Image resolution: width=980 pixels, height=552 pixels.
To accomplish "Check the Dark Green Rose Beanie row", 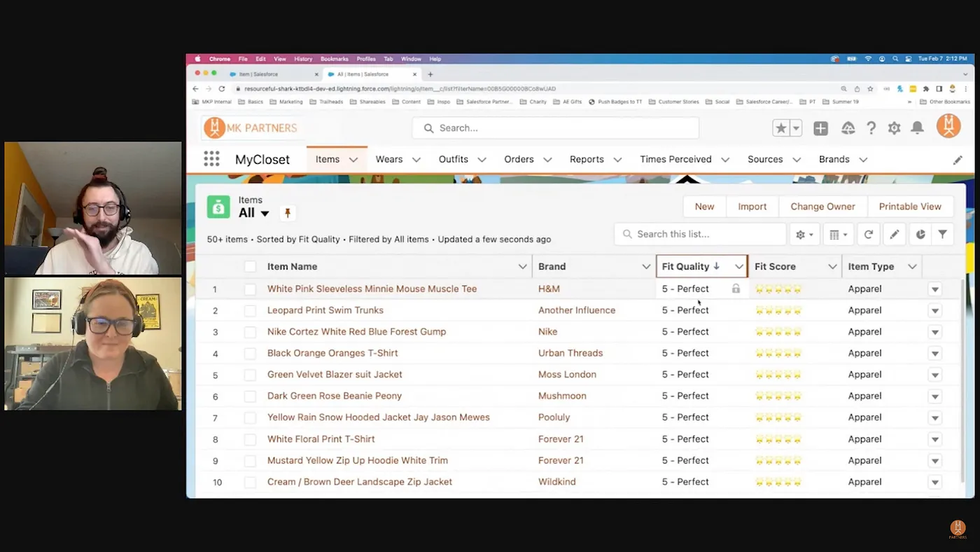I will pyautogui.click(x=250, y=396).
